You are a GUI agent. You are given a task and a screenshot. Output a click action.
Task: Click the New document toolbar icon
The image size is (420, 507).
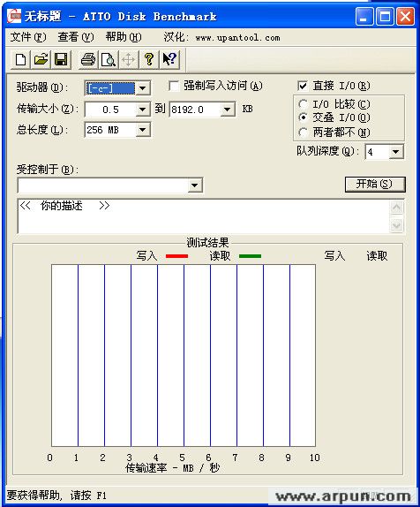pyautogui.click(x=20, y=59)
